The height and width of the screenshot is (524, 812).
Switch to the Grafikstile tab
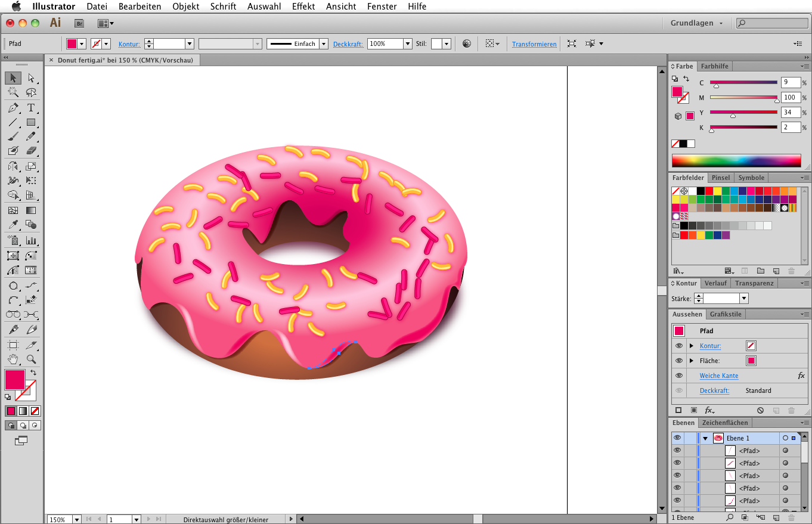point(725,314)
